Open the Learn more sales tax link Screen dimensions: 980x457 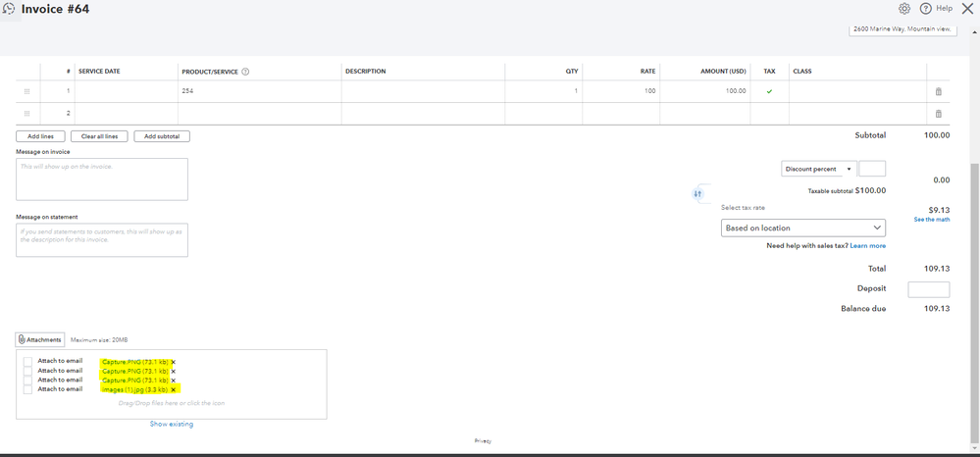coord(867,246)
